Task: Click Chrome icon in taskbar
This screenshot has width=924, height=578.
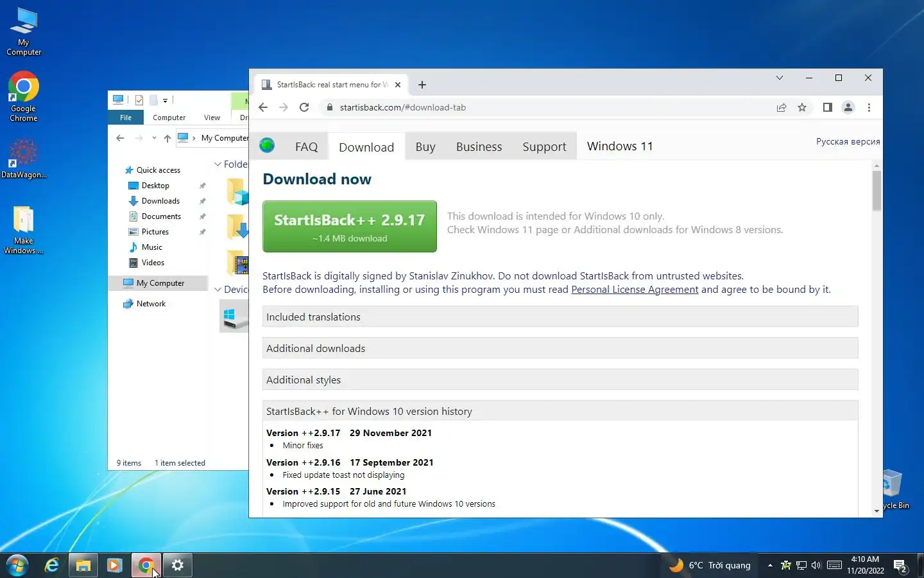Action: pyautogui.click(x=146, y=565)
